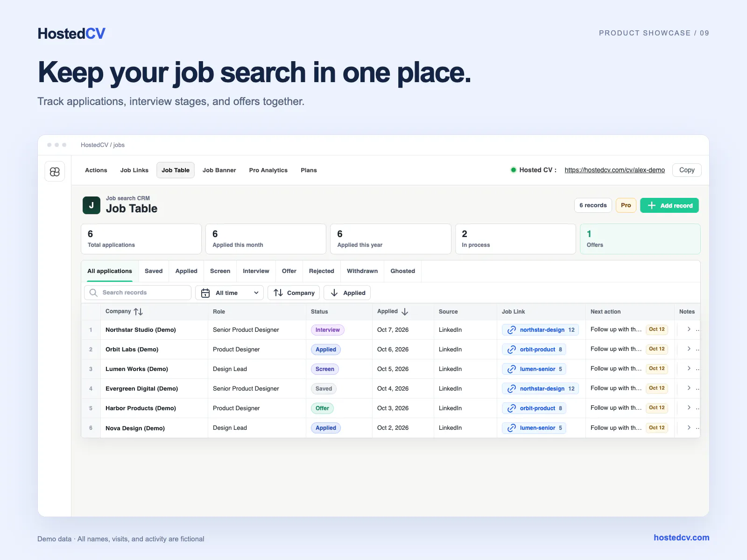The height and width of the screenshot is (560, 747).
Task: Filter by the Applied status tab
Action: click(186, 271)
